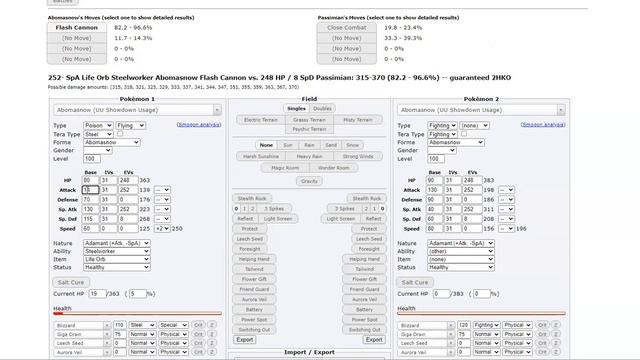Select the Flash Cannon move result button
The width and height of the screenshot is (640, 360).
(x=77, y=27)
